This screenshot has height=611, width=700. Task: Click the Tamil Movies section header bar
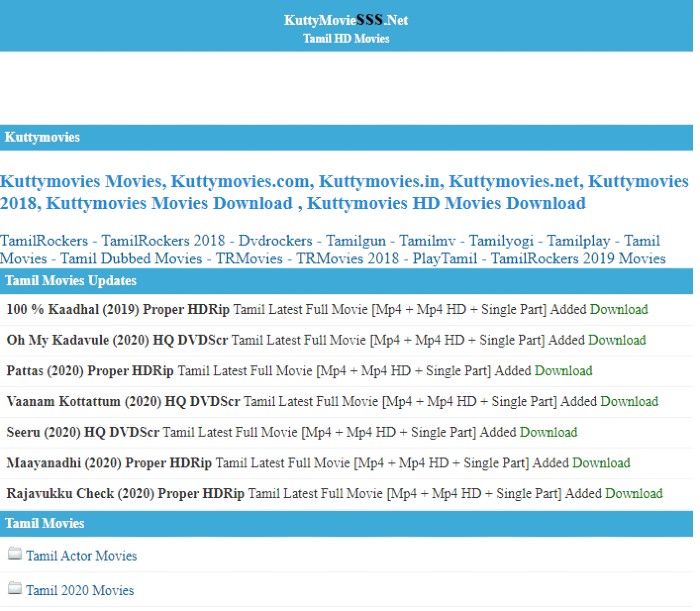click(x=346, y=524)
